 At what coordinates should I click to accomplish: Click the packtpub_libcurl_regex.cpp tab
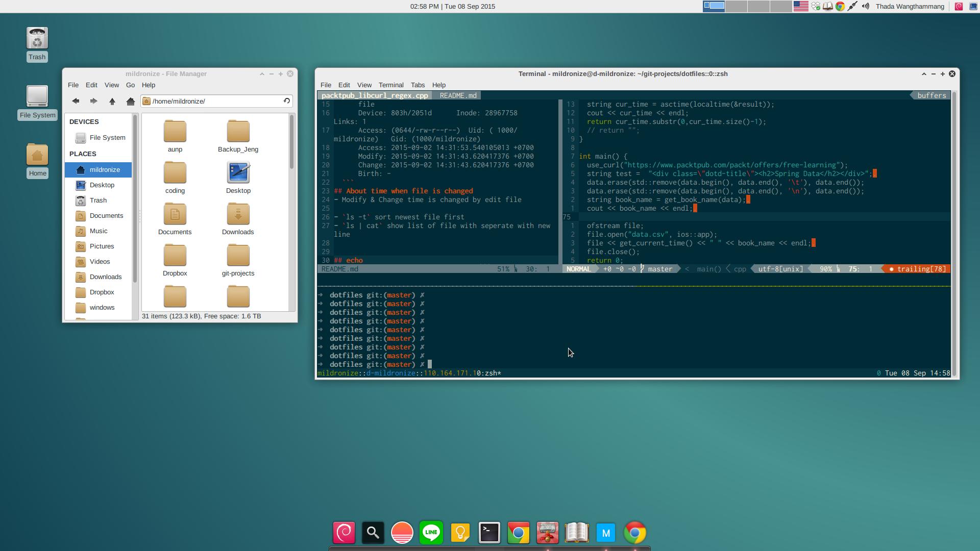(x=375, y=95)
